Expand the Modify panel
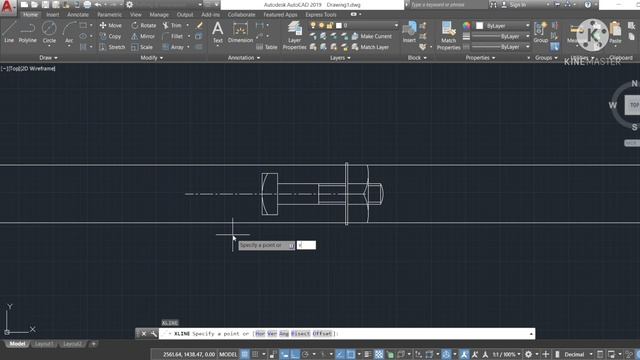The height and width of the screenshot is (360, 640). click(x=152, y=58)
